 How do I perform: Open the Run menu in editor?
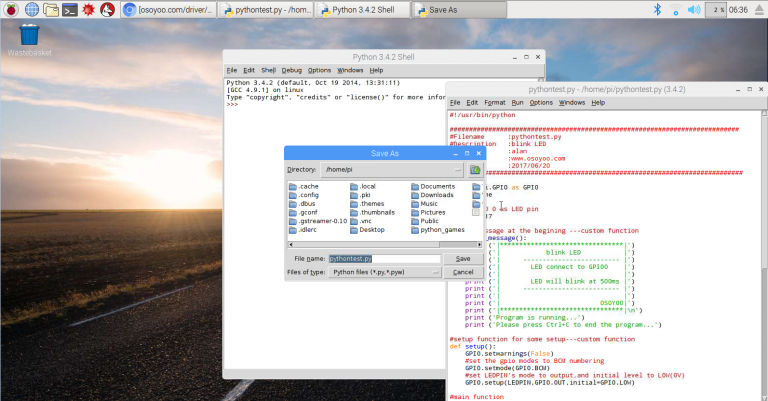[517, 102]
